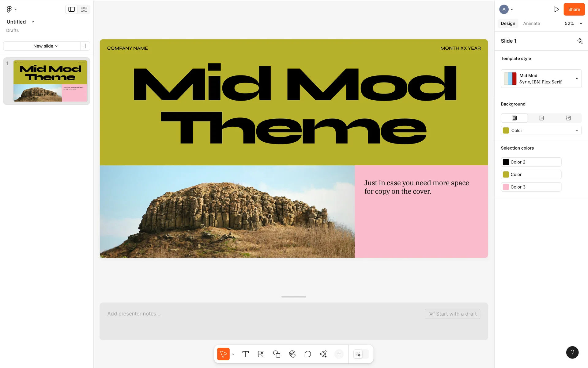588x368 pixels.
Task: Select the Shapes tool
Action: tap(277, 354)
